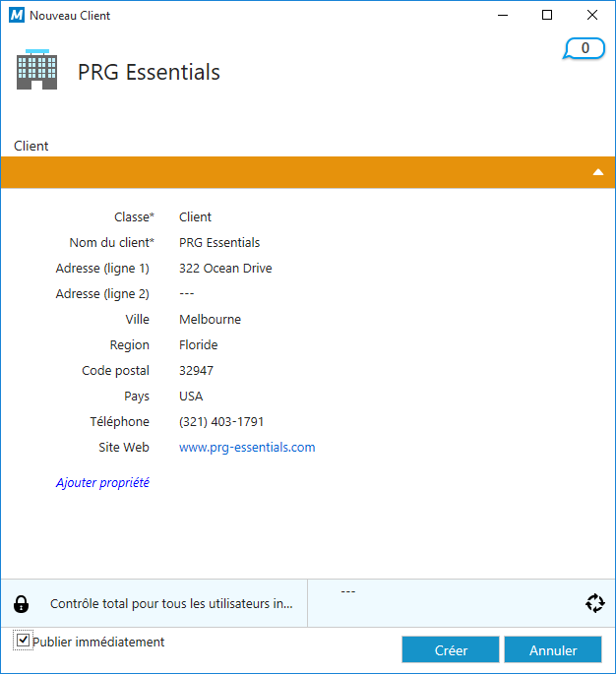Edit the Ville field Melbourne

[x=210, y=320]
